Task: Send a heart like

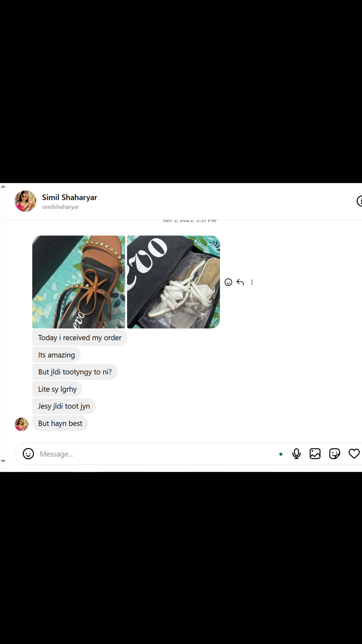Action: tap(354, 454)
